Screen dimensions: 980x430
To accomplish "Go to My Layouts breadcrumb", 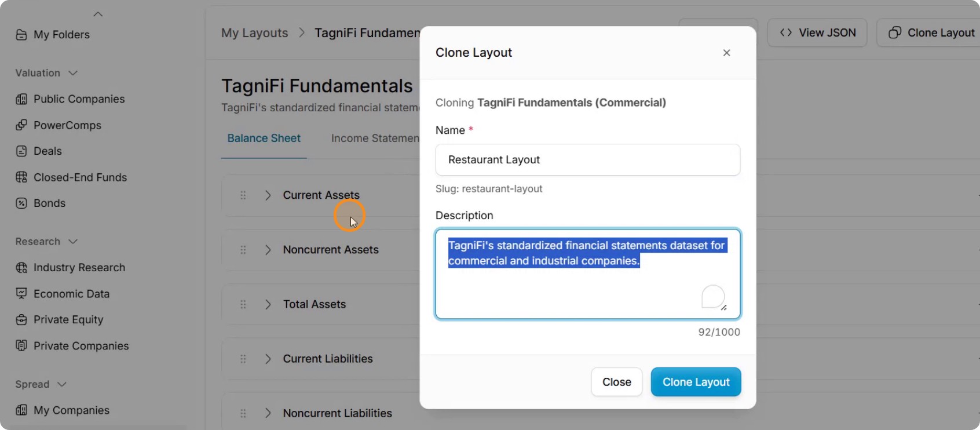I will click(x=255, y=33).
